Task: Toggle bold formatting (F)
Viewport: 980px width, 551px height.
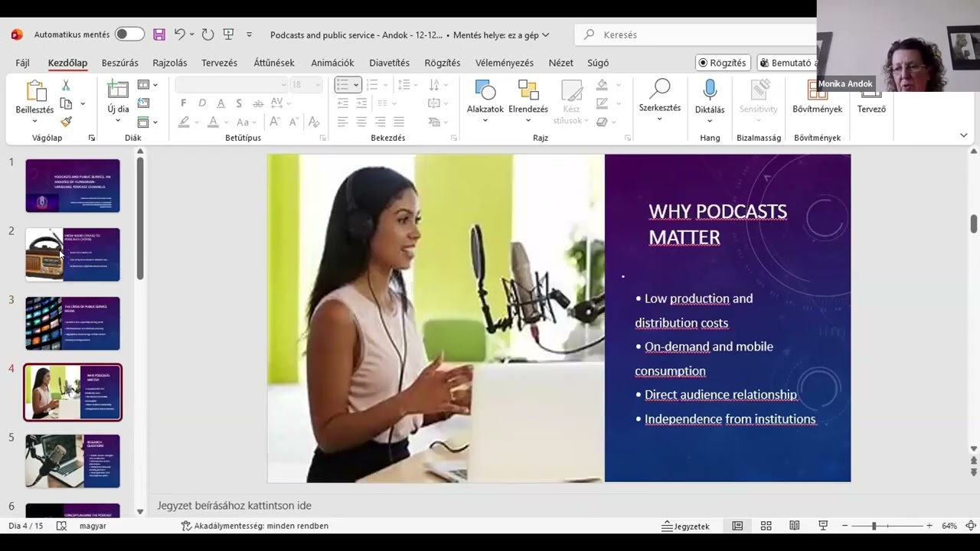Action: coord(184,103)
